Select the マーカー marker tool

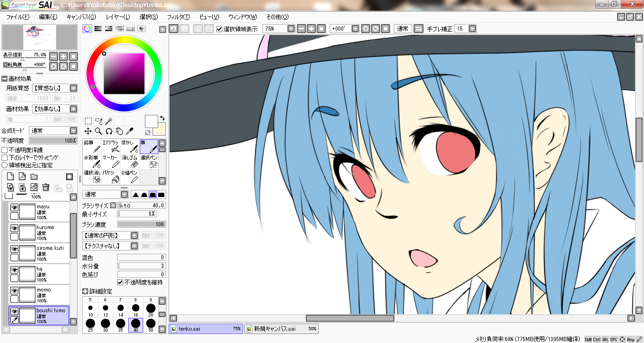(111, 162)
